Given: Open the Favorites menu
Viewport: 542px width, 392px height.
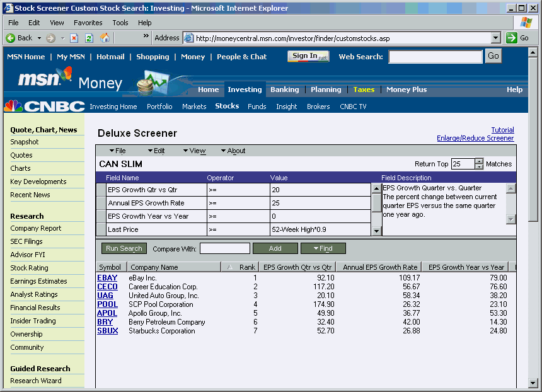Looking at the screenshot, I should [88, 23].
